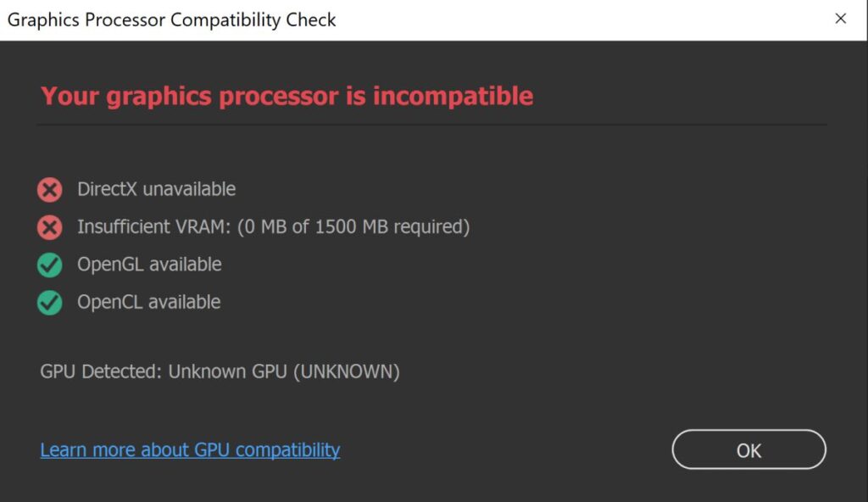Close the compatibility check dialog

(x=841, y=18)
